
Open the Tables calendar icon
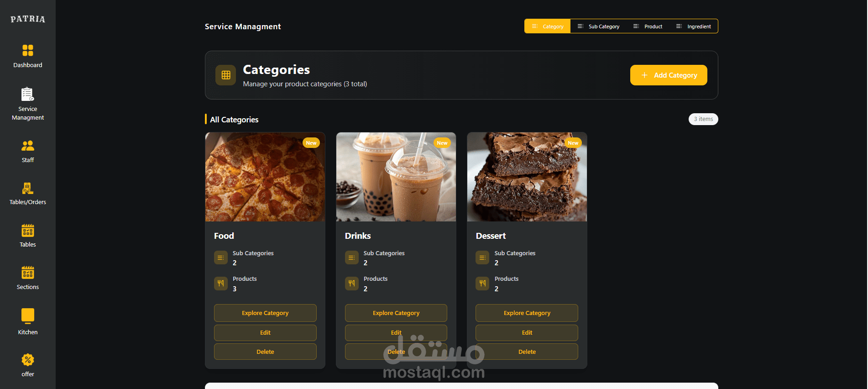click(x=28, y=231)
